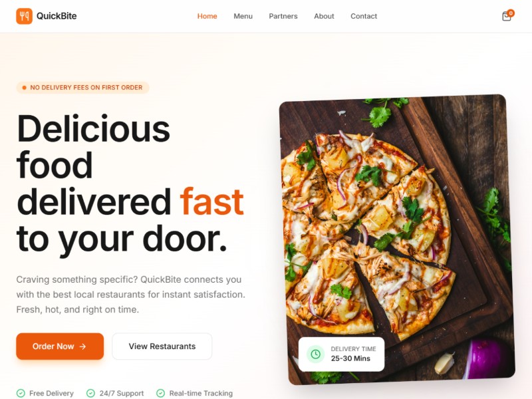Click the green clock icon on delivery card
Screen dimensions: 532x399
pos(315,354)
